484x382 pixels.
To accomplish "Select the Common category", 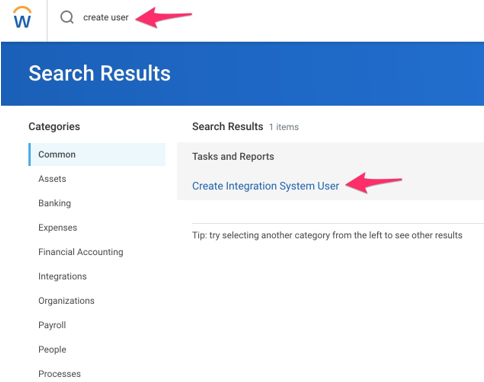I will tap(97, 154).
